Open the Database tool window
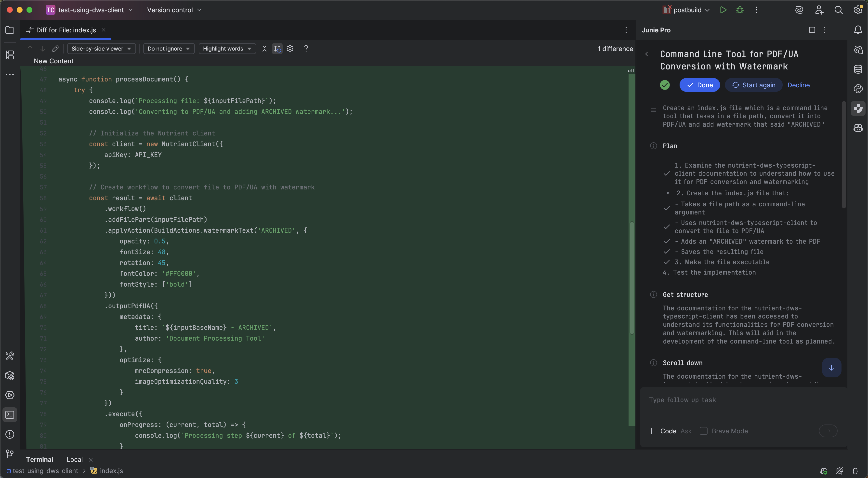 click(858, 69)
